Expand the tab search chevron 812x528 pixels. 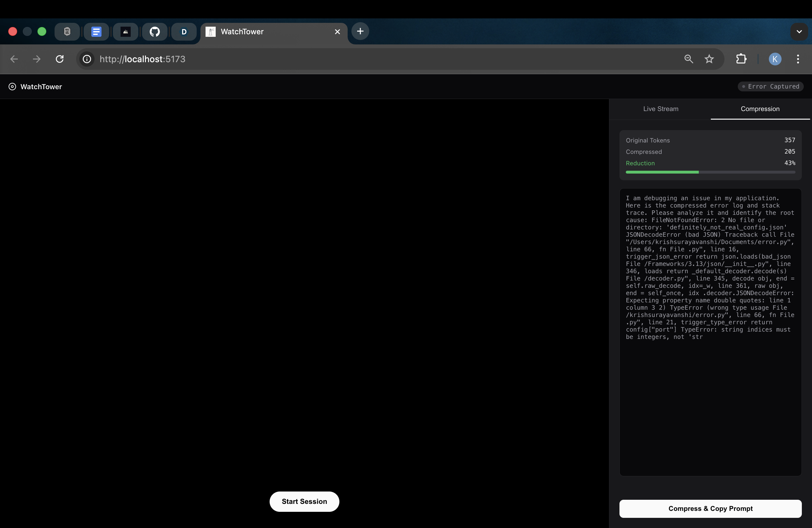[x=799, y=32]
